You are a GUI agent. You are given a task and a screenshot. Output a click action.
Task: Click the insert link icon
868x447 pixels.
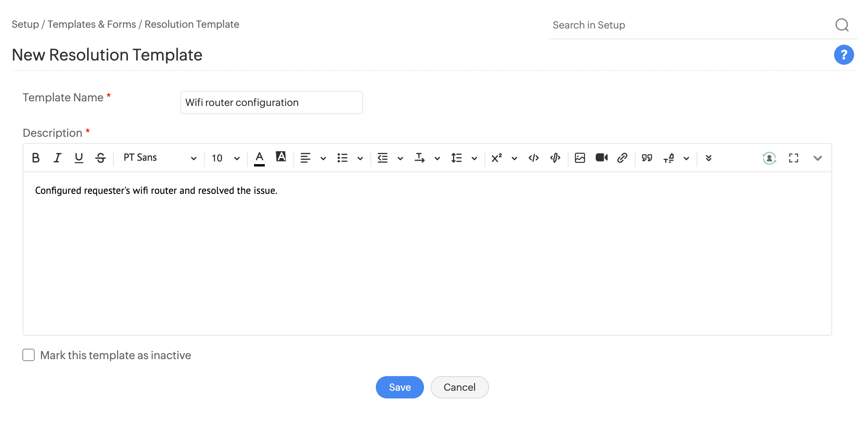tap(622, 158)
